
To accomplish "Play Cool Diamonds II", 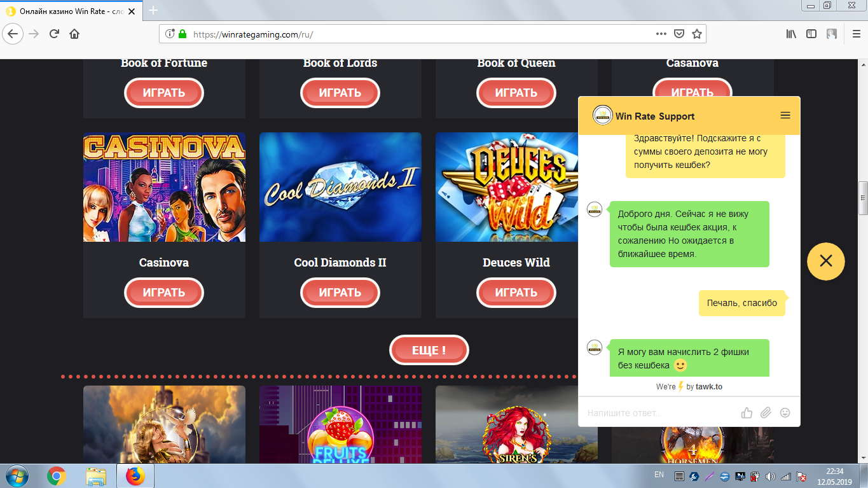I will tap(340, 293).
